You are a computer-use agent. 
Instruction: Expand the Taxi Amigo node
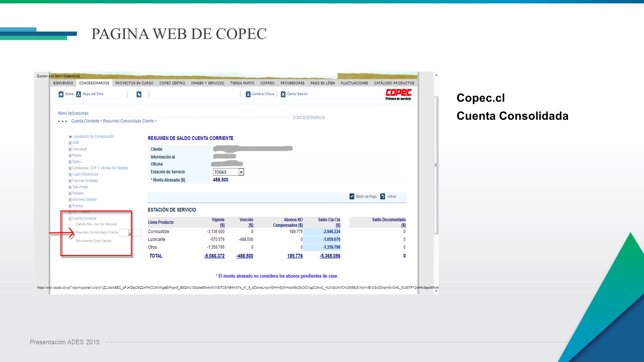(x=70, y=187)
